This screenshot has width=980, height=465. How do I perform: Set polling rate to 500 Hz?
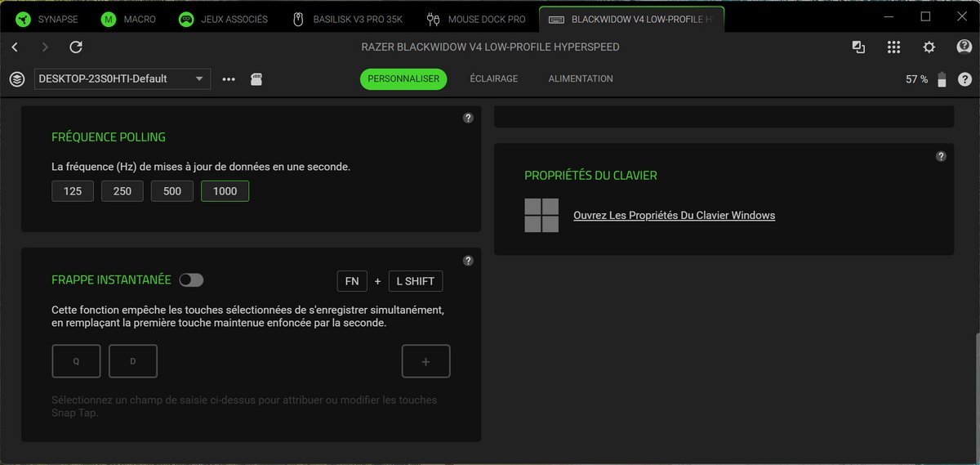pos(171,191)
